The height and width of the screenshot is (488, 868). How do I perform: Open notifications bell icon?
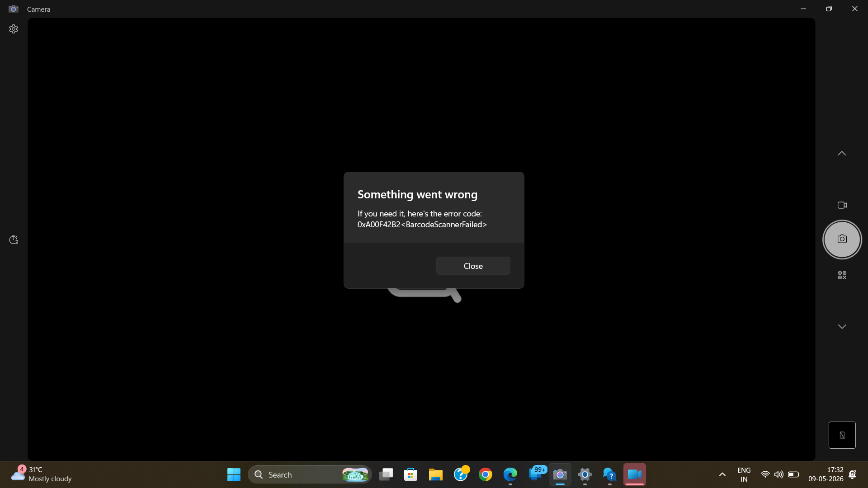pyautogui.click(x=853, y=474)
